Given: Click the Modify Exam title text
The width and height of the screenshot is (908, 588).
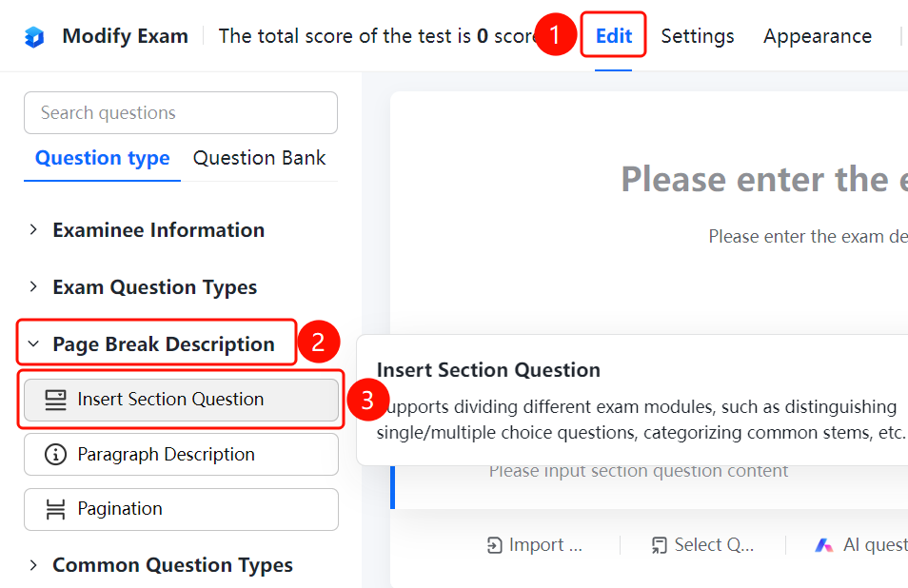Looking at the screenshot, I should (x=125, y=36).
